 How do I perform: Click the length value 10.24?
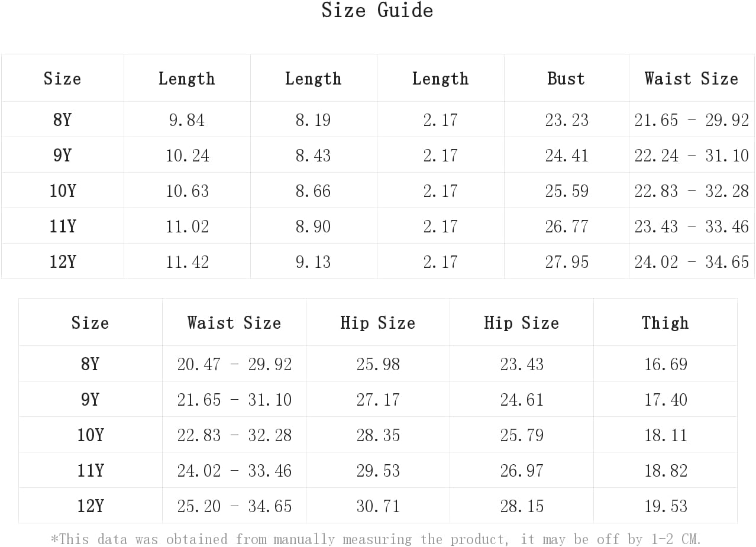tap(187, 156)
